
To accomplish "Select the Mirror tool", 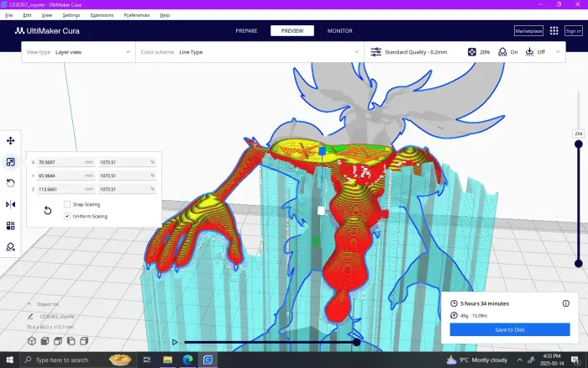I will (11, 204).
